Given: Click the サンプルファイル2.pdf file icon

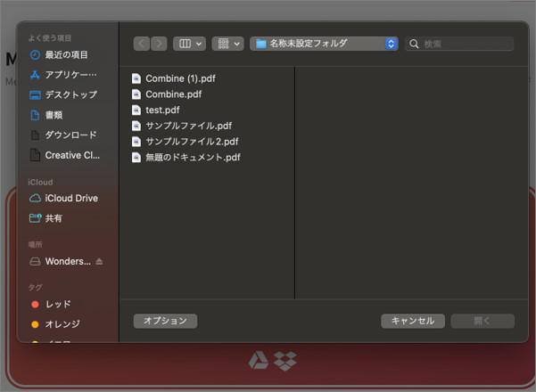Looking at the screenshot, I should pos(136,142).
